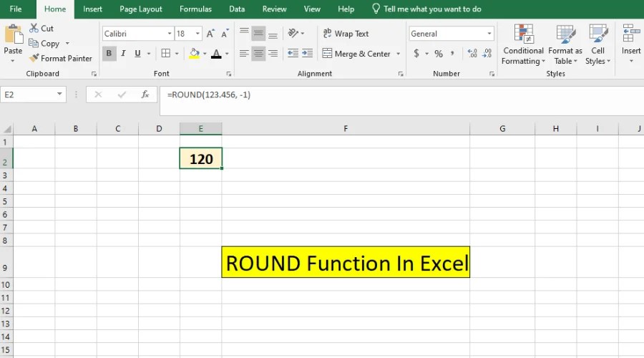This screenshot has height=358, width=644.
Task: Click the Cut scissors icon
Action: coord(34,29)
